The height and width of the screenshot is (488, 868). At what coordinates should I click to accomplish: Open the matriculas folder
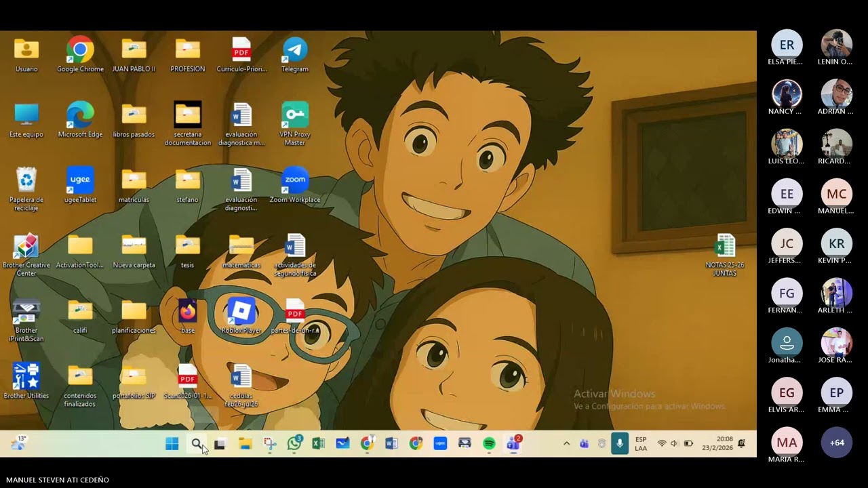coord(134,185)
